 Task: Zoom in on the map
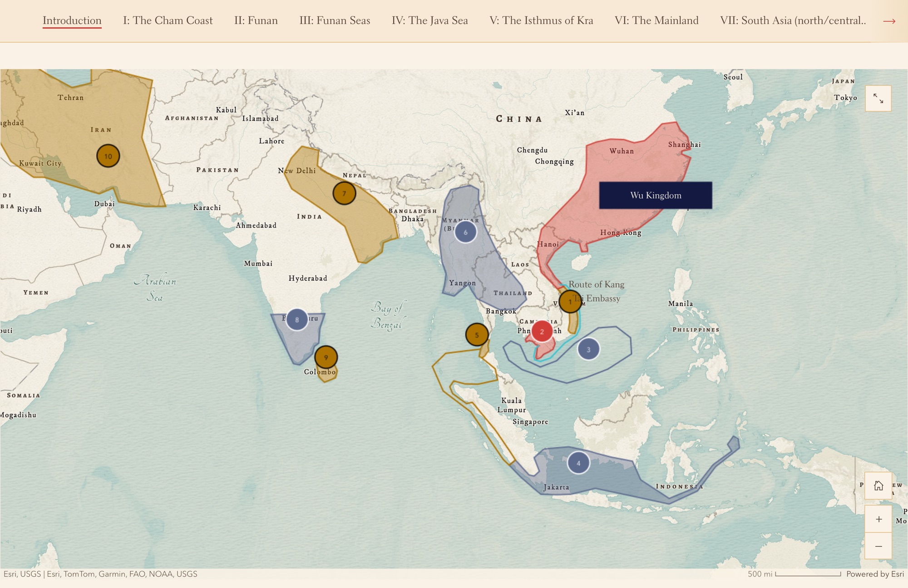[878, 519]
